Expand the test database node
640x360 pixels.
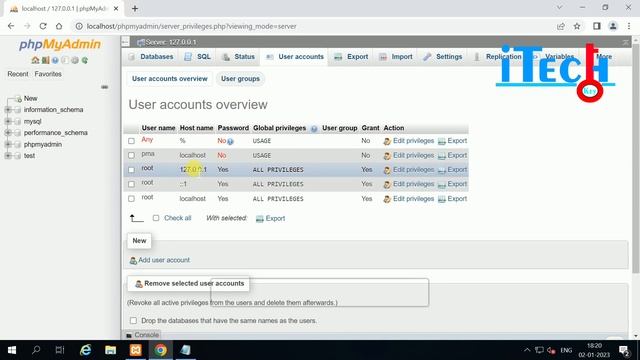tap(8, 156)
